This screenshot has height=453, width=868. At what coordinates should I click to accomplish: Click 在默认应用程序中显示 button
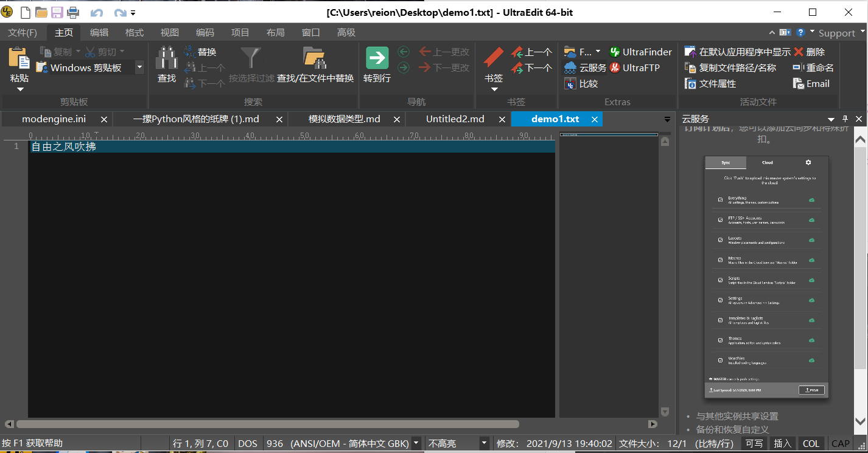click(x=737, y=52)
